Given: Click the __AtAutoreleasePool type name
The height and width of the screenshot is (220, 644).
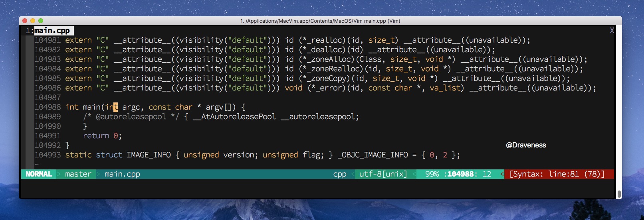Looking at the screenshot, I should tap(234, 117).
